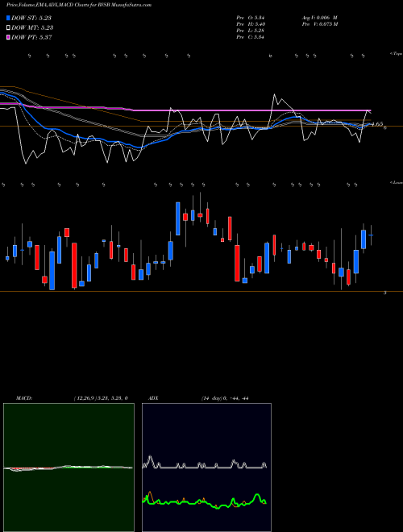Screen dimensions: 403x532
Task: Click the MACD panel heading label
Action: pos(24,398)
